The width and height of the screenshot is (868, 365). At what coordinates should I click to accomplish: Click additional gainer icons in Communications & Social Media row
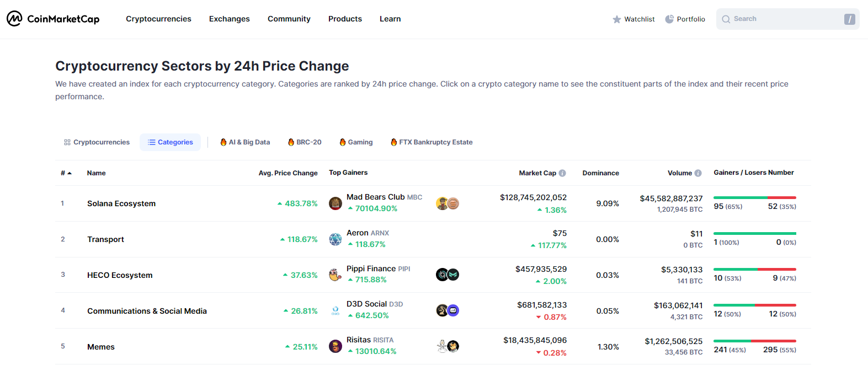tap(448, 310)
